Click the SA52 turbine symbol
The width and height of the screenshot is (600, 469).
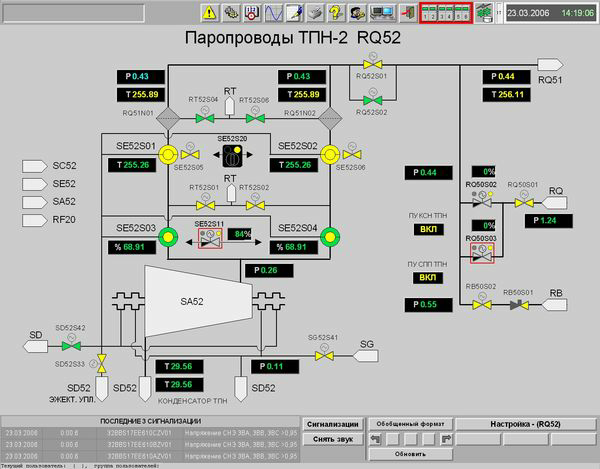[x=198, y=301]
